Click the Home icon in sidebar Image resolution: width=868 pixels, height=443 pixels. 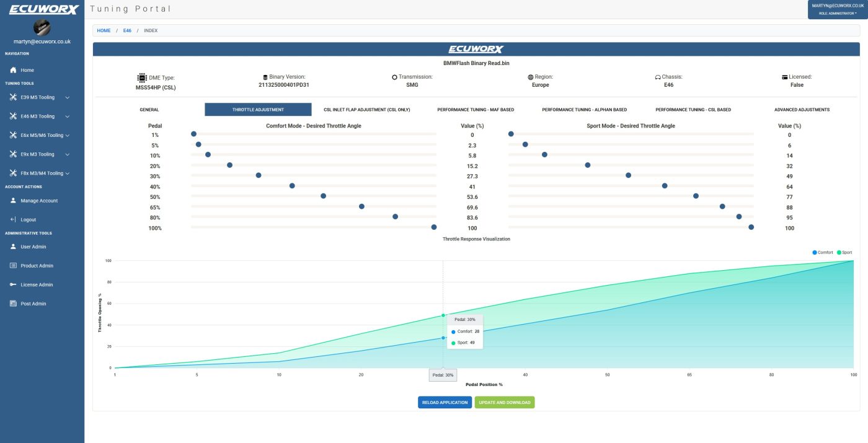click(x=14, y=70)
